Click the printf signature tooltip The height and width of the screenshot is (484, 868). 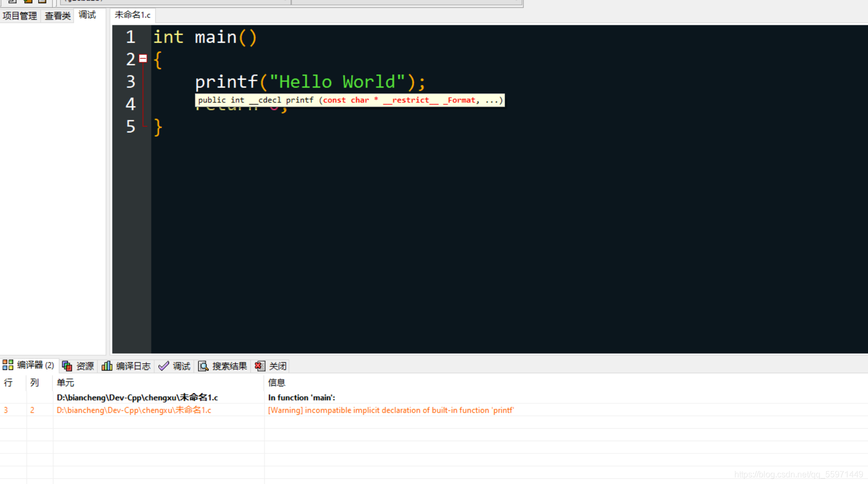[350, 100]
